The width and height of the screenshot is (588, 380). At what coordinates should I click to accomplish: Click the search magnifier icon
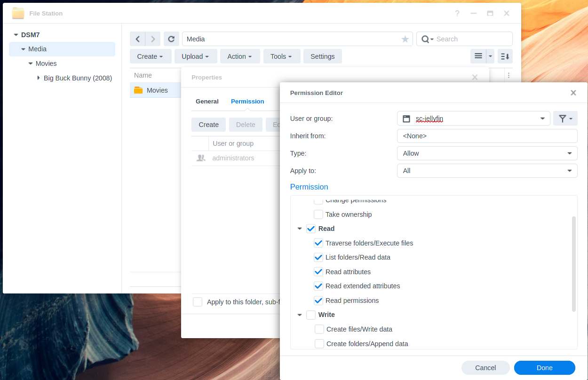pyautogui.click(x=426, y=39)
